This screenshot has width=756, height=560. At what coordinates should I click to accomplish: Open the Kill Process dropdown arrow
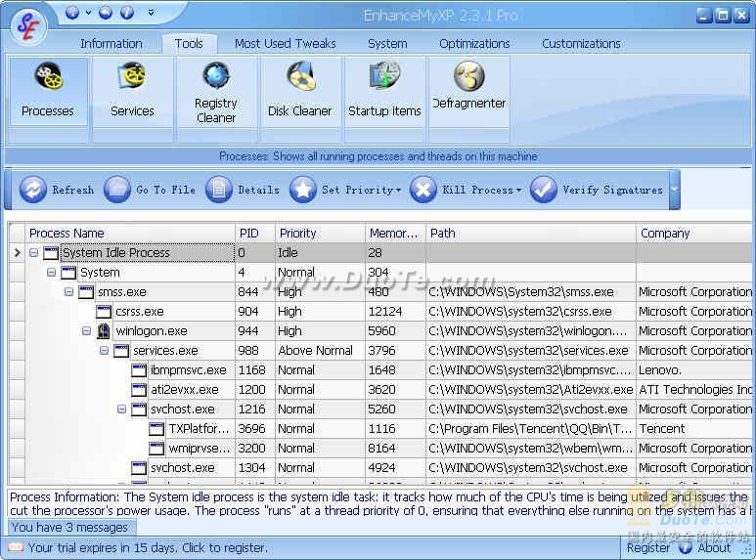click(518, 191)
